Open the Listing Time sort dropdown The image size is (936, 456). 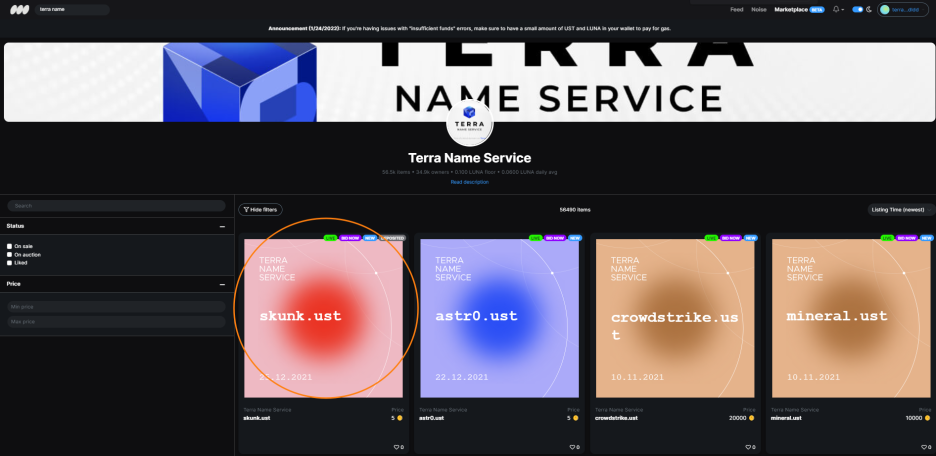901,209
